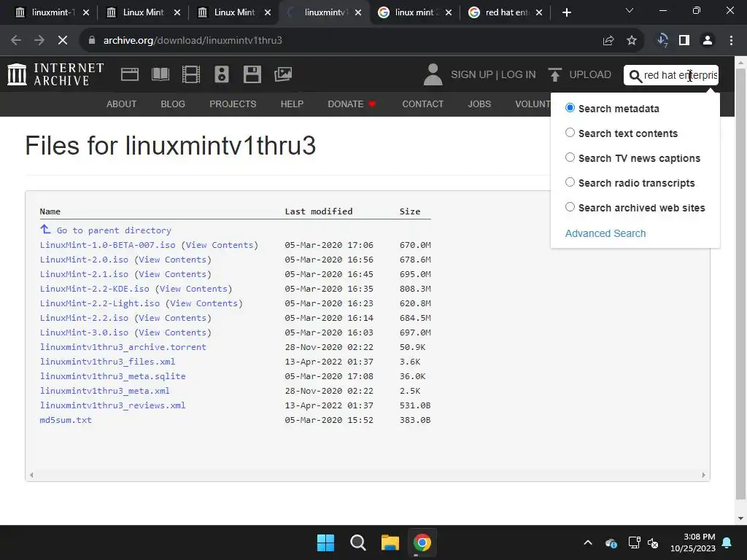747x560 pixels.
Task: Open the Windows Start menu
Action: coord(326,542)
